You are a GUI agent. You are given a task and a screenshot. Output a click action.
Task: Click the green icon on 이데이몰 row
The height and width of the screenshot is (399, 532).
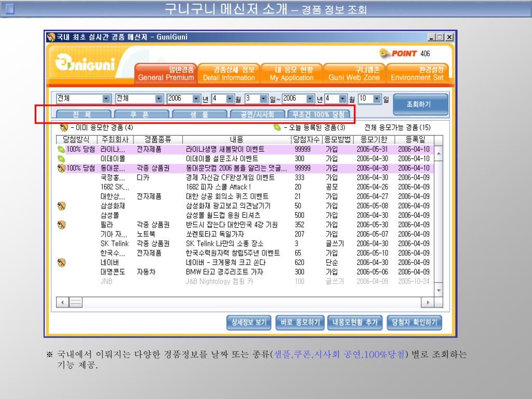(x=61, y=158)
